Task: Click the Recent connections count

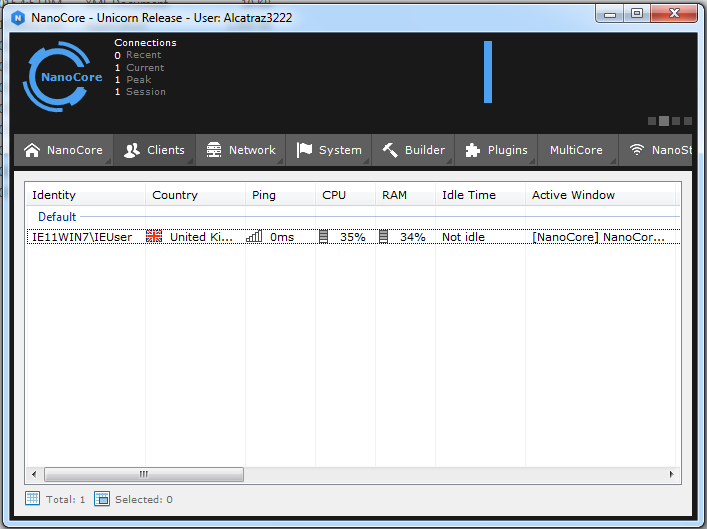Action: click(x=118, y=55)
